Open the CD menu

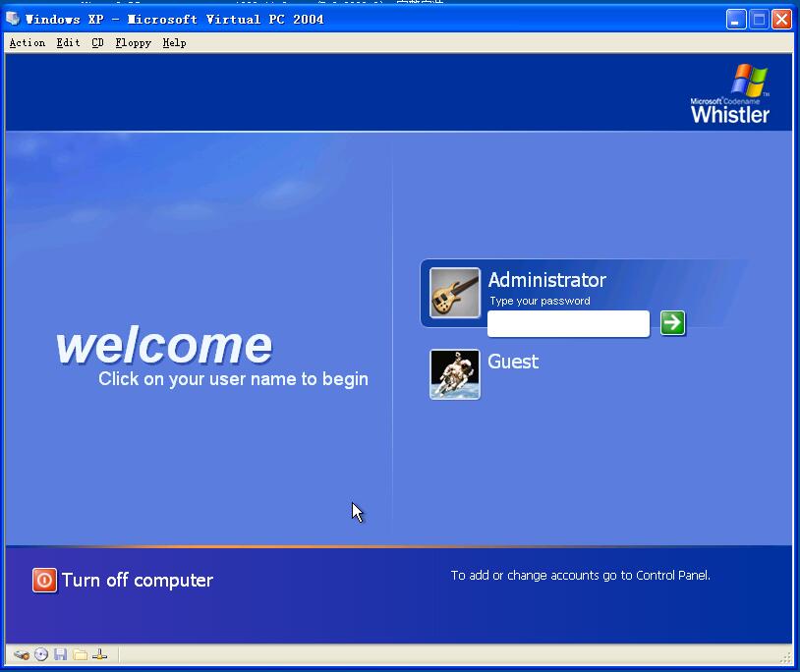[97, 43]
